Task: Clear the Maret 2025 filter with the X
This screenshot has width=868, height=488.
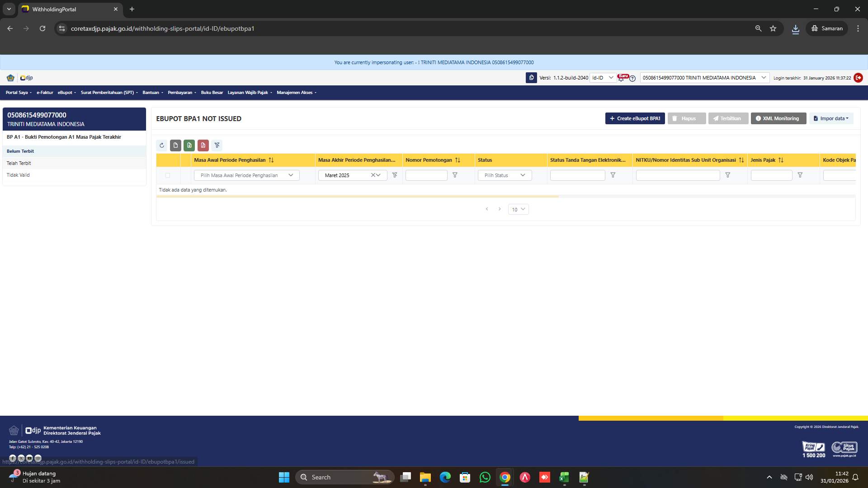Action: (373, 175)
